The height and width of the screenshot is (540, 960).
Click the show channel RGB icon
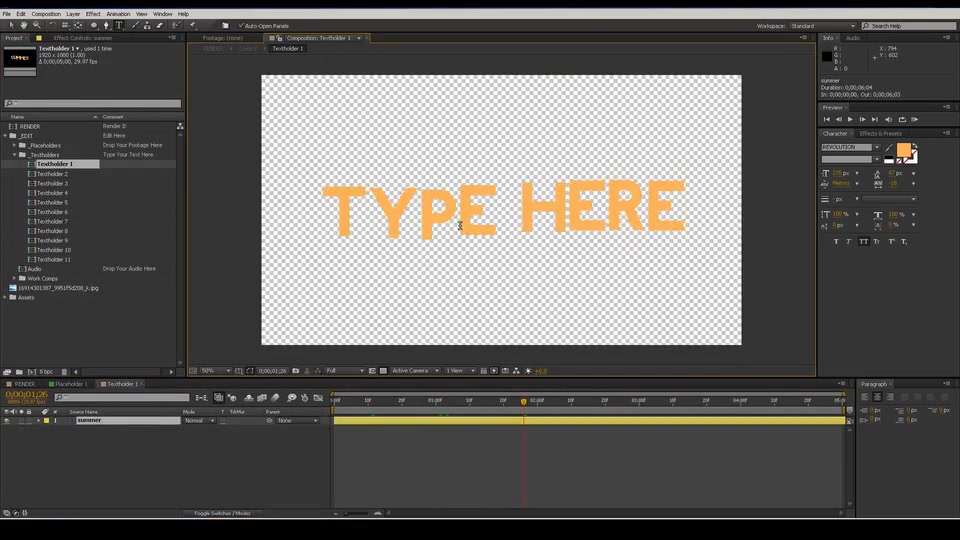318,370
